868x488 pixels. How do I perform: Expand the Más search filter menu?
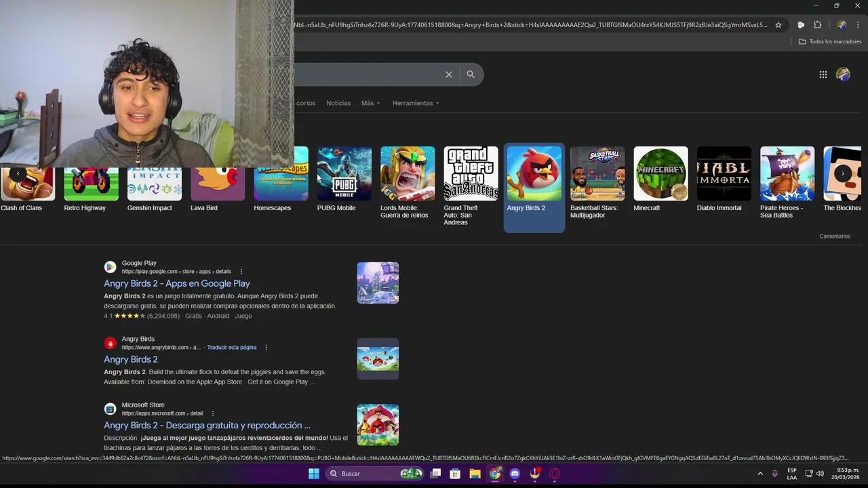point(370,103)
